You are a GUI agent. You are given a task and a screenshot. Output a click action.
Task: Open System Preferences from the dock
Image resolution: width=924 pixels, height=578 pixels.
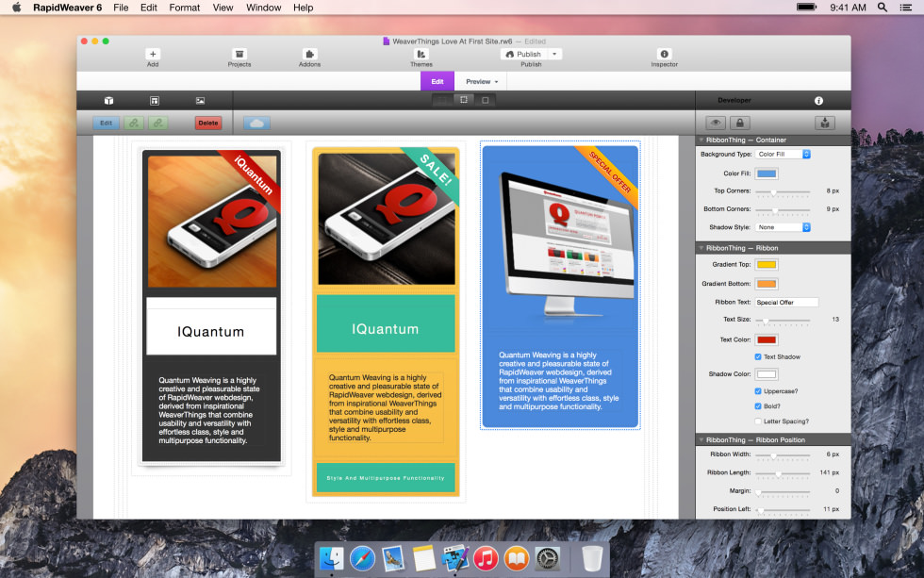click(x=548, y=558)
